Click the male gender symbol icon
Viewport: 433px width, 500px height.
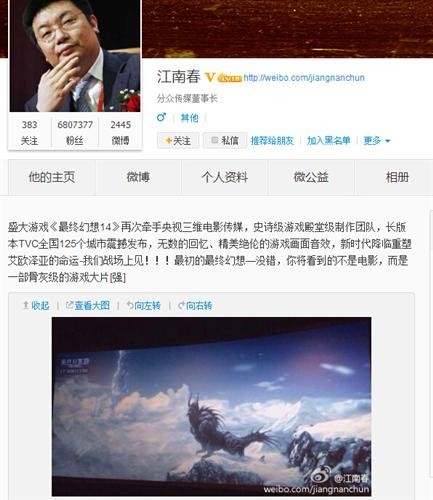click(x=161, y=117)
